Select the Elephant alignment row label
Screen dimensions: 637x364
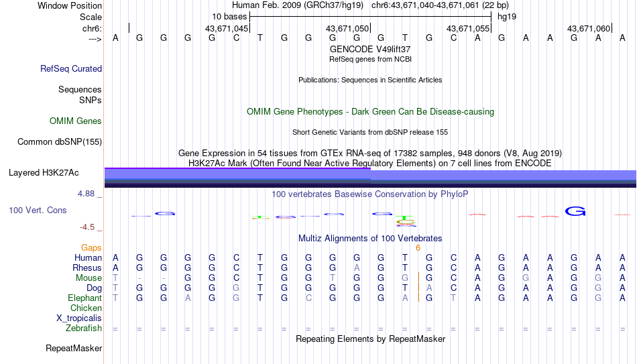pyautogui.click(x=84, y=298)
